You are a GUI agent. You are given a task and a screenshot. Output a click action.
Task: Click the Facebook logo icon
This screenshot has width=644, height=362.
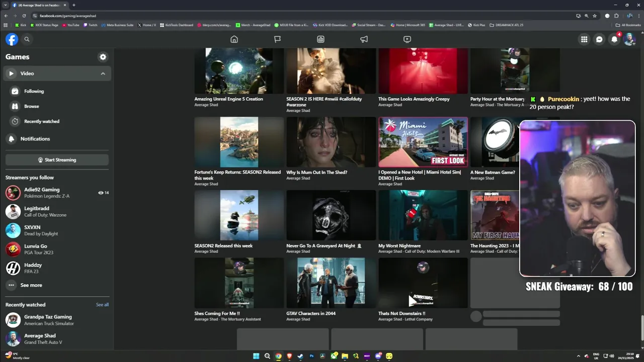[12, 39]
